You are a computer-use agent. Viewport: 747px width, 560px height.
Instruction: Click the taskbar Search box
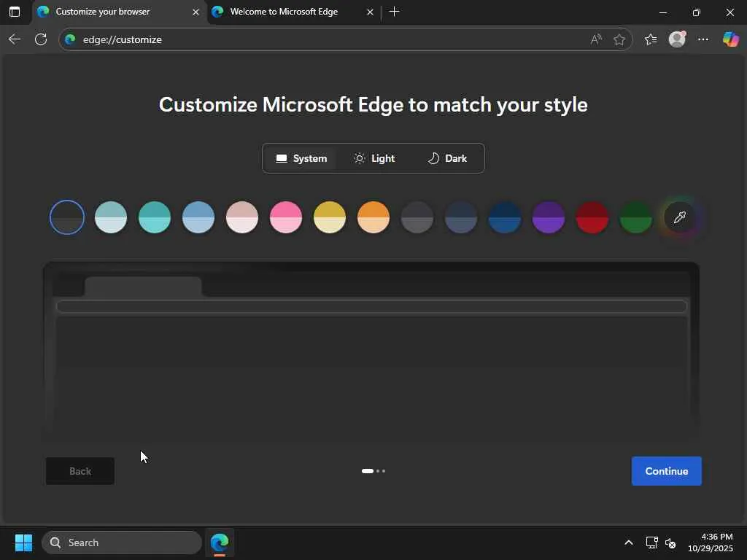pyautogui.click(x=122, y=542)
